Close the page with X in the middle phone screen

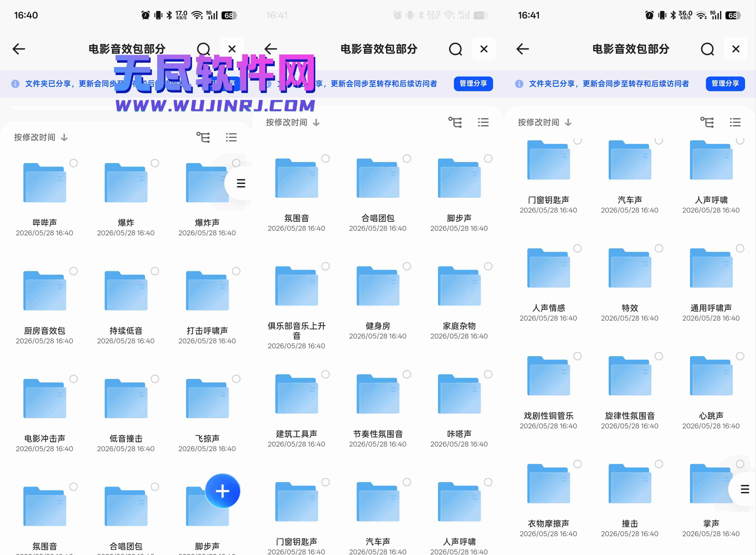pyautogui.click(x=484, y=49)
